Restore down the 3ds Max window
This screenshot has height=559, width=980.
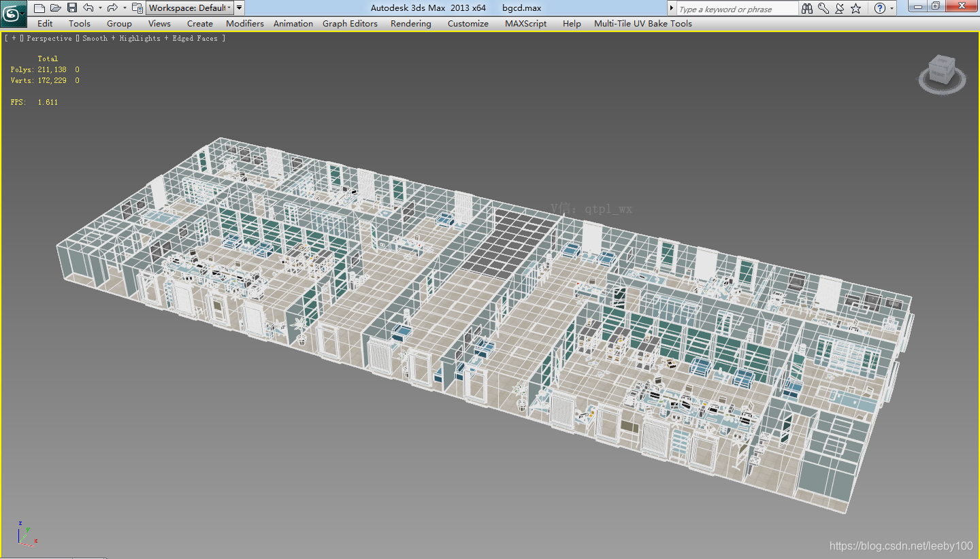936,6
